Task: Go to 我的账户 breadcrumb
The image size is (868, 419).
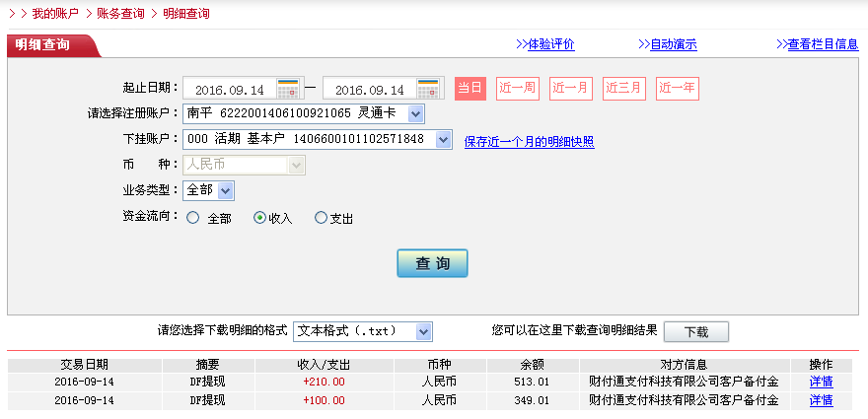Action: (55, 14)
